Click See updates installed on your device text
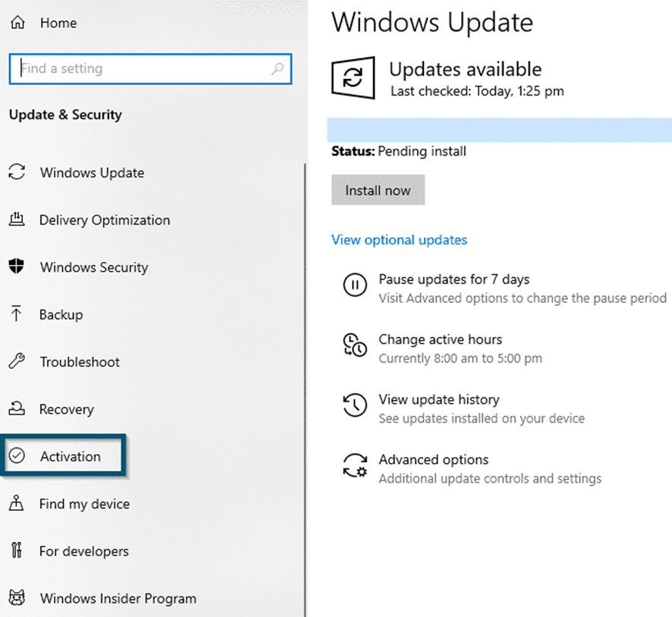The height and width of the screenshot is (617, 672). click(x=482, y=418)
